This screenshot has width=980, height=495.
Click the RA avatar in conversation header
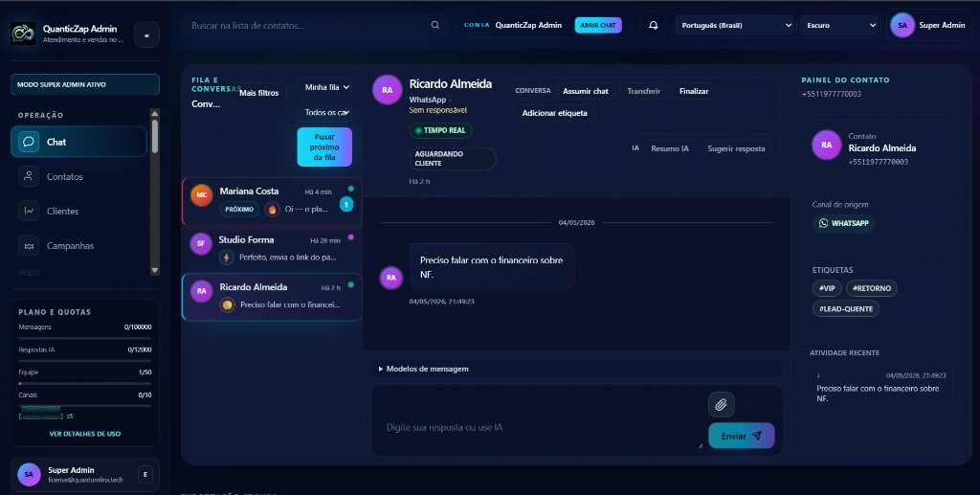pyautogui.click(x=388, y=90)
